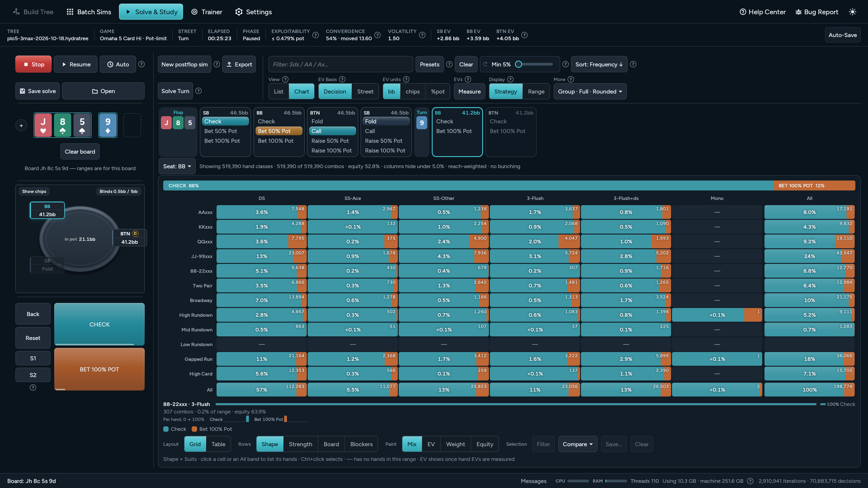
Task: Click the plus icon to add board card
Action: [x=21, y=125]
